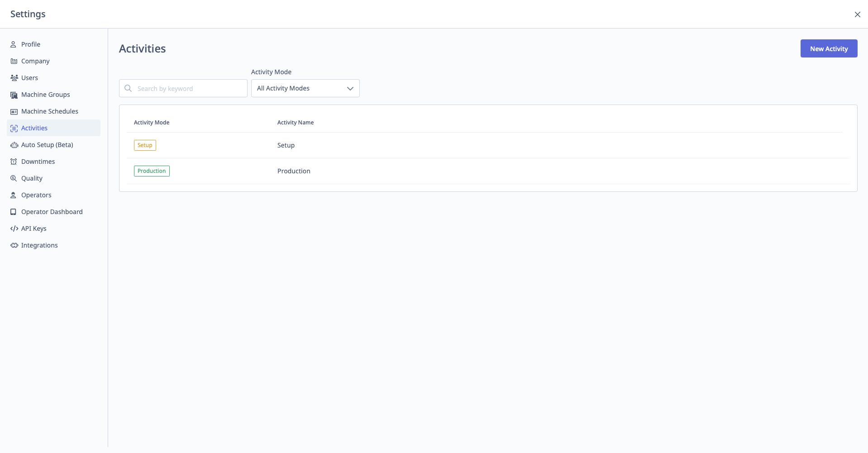Expand the All Activity Modes chevron arrow

click(350, 88)
